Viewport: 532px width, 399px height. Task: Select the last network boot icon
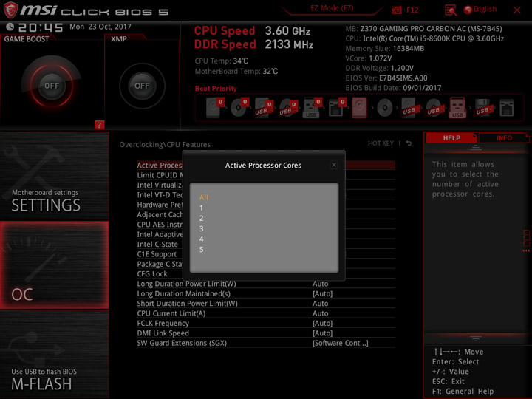[507, 108]
